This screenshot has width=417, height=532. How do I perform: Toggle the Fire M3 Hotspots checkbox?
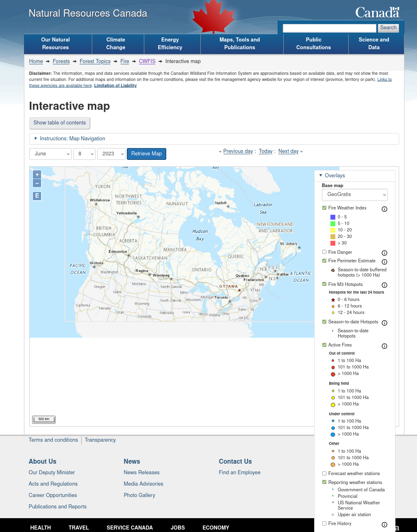click(324, 284)
